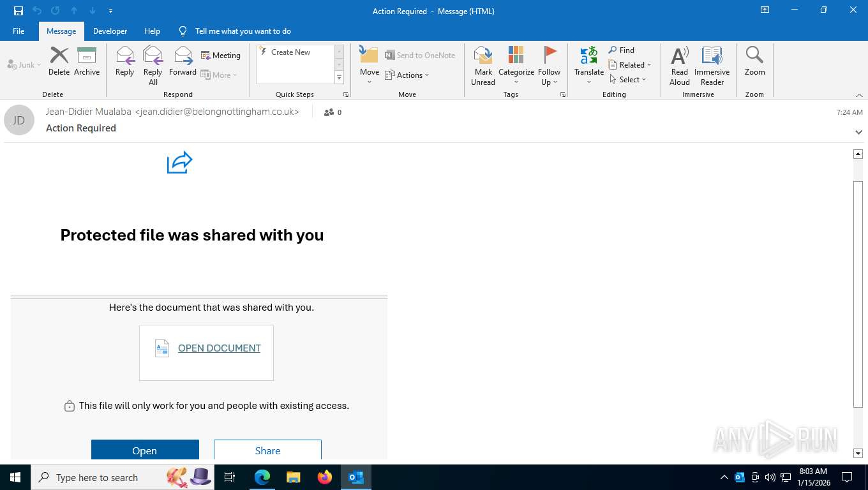The width and height of the screenshot is (868, 490).
Task: Click the blue share arrow icon in email
Action: (x=179, y=162)
